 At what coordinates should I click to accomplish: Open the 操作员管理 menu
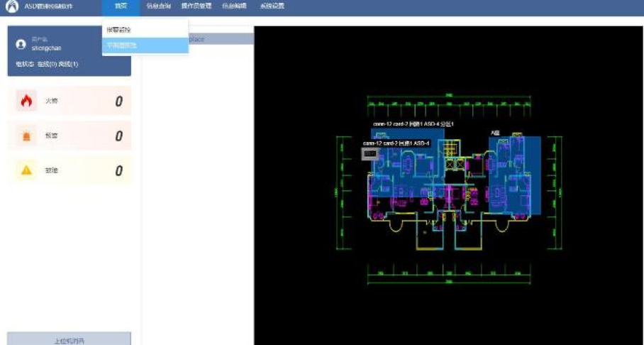coord(196,6)
